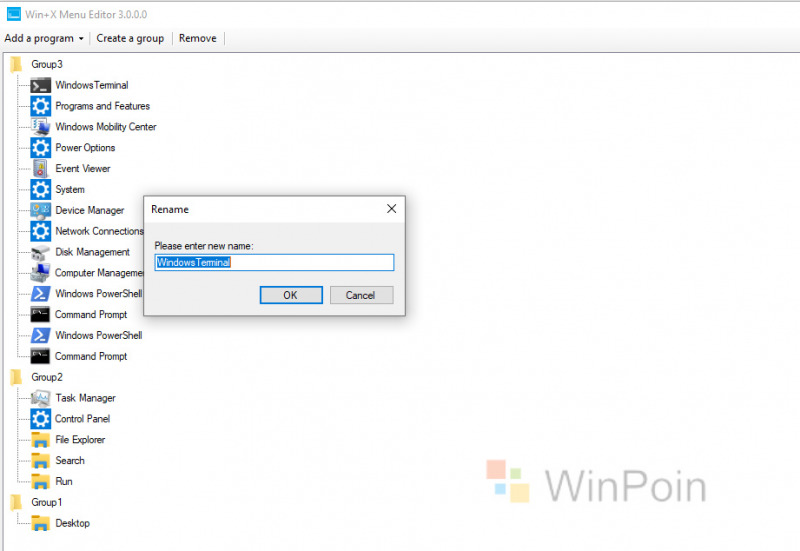Select Desktop entry in Group1
Screen dimensions: 800x551
tap(72, 523)
